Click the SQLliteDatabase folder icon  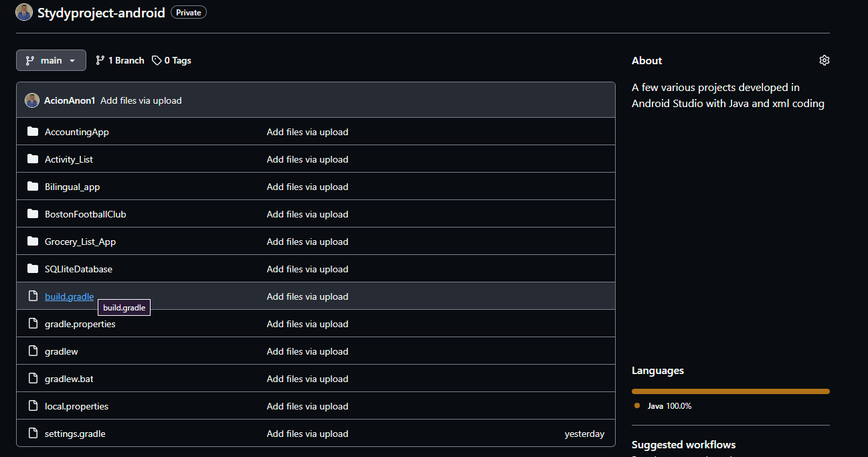click(x=33, y=269)
